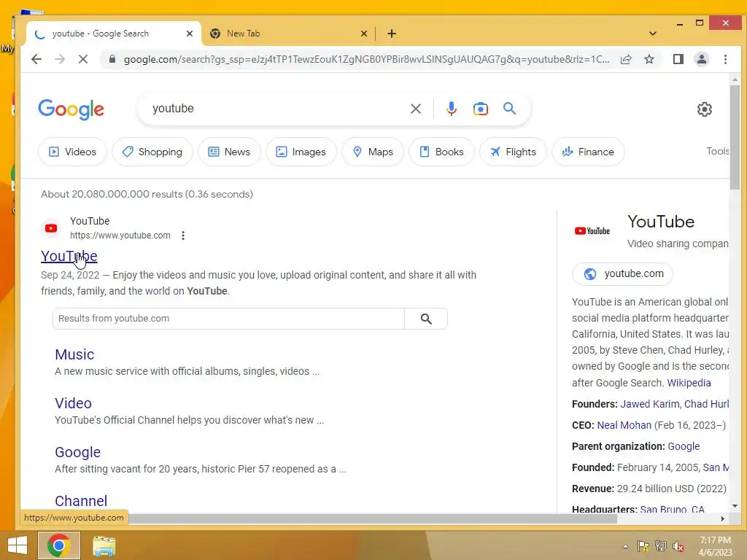Filter results by Images
747x560 pixels.
[301, 152]
